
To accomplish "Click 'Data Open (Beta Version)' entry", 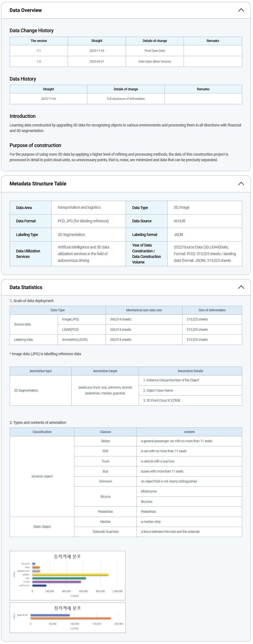I will [155, 61].
